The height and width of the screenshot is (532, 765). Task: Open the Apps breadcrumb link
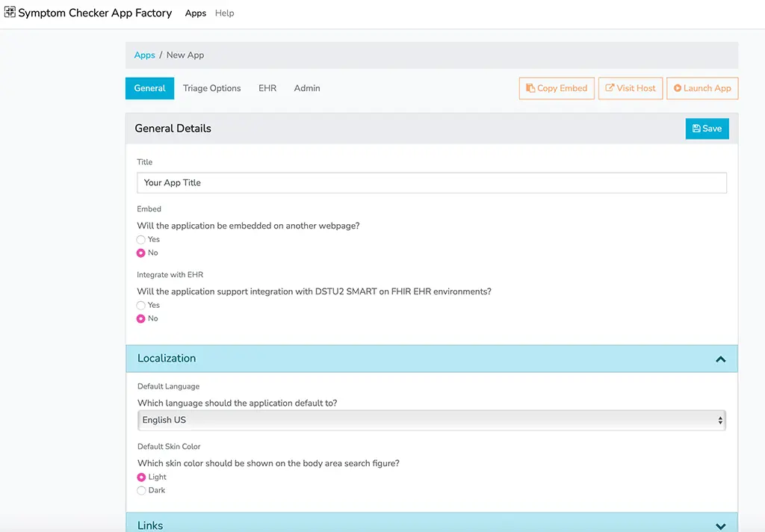click(x=144, y=55)
